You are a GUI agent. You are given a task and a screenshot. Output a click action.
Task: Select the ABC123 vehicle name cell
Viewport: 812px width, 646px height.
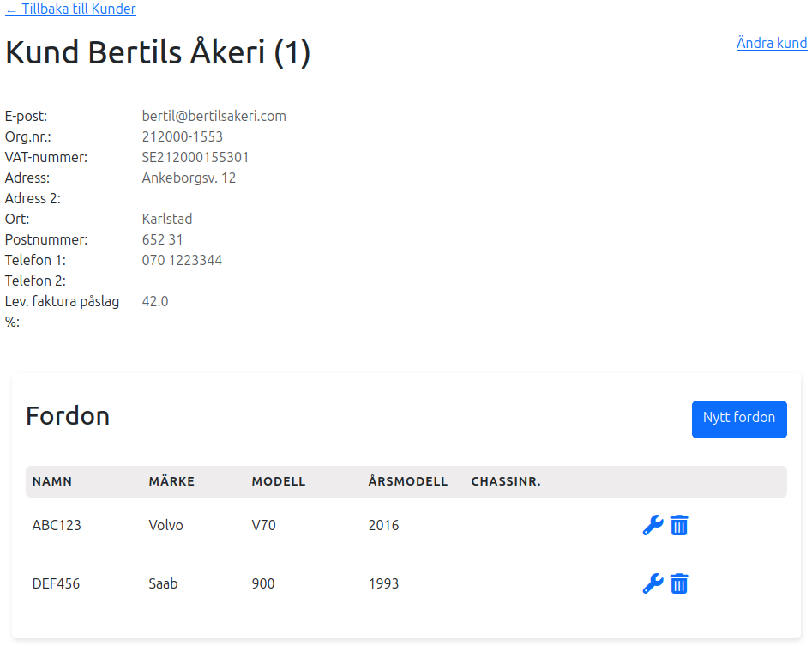tap(57, 525)
